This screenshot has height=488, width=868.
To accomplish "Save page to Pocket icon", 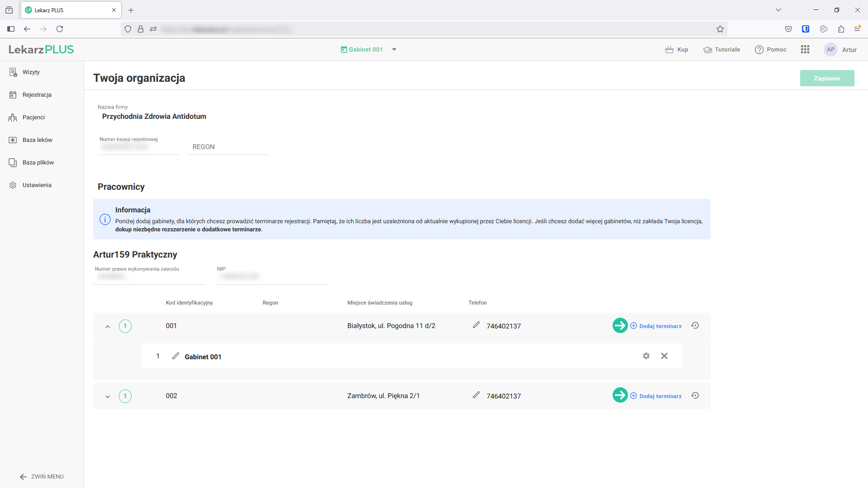I will point(788,29).
